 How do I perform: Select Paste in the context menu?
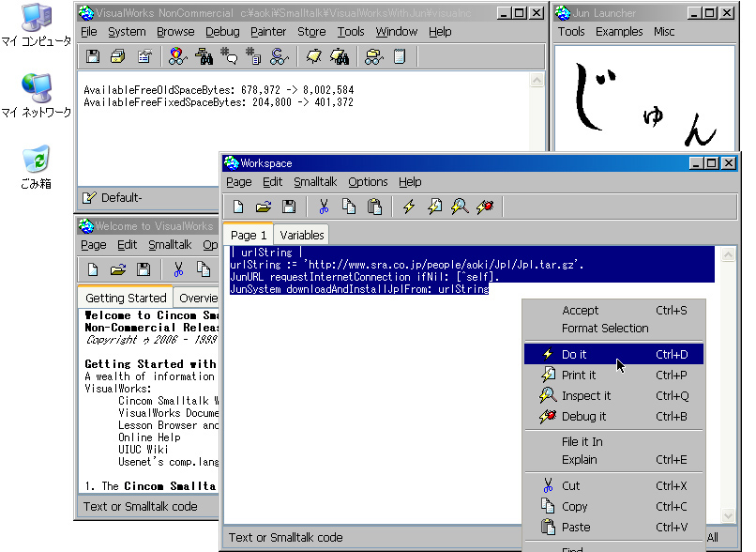(x=613, y=528)
